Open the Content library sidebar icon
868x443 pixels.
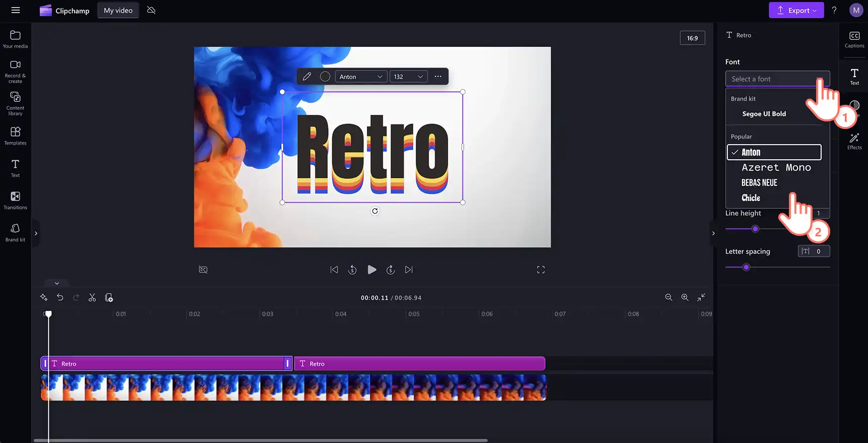(x=15, y=103)
